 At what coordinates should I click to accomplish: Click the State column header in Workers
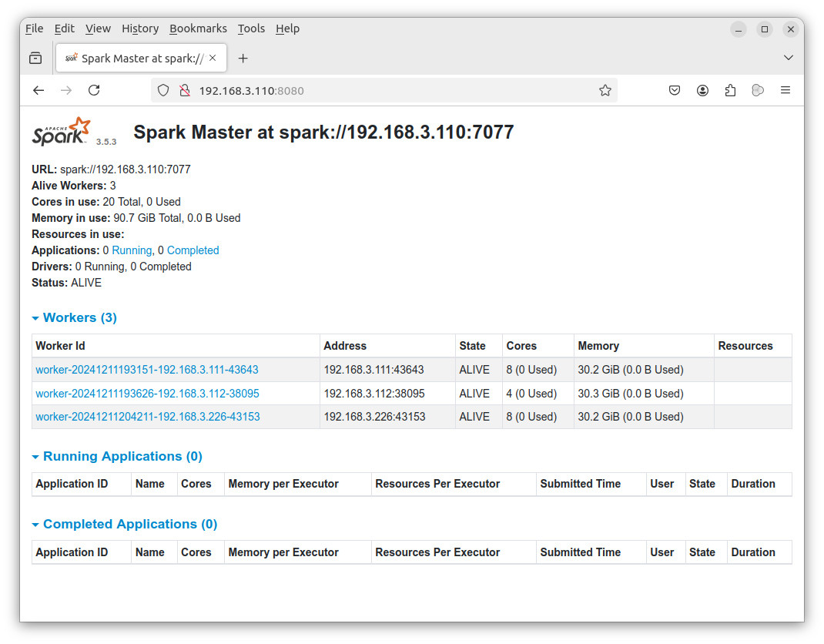pos(479,346)
